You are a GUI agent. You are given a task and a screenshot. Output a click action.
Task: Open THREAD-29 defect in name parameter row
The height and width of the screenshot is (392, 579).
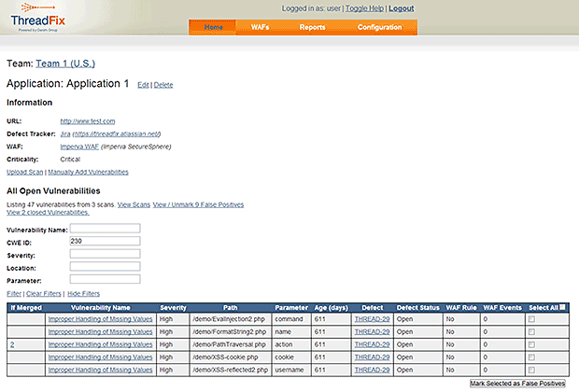pos(372,332)
